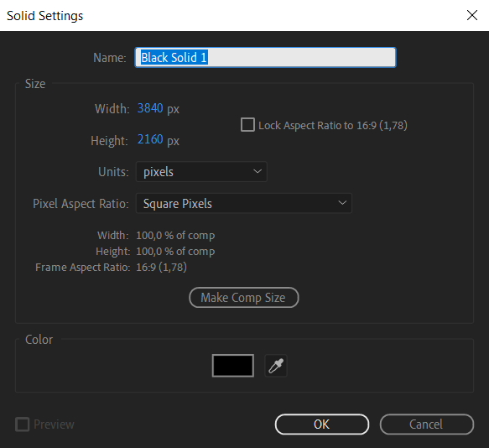Cancel the Solid Settings dialog
This screenshot has height=448, width=489.
click(x=427, y=425)
